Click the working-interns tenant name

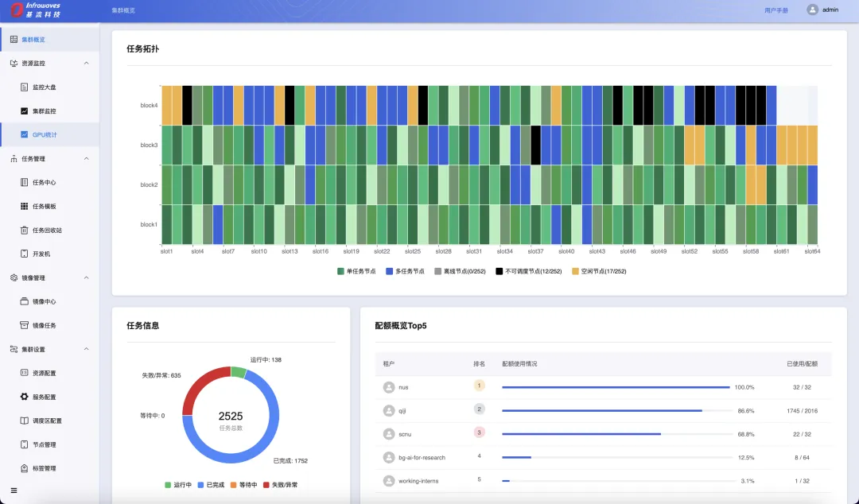tap(418, 481)
